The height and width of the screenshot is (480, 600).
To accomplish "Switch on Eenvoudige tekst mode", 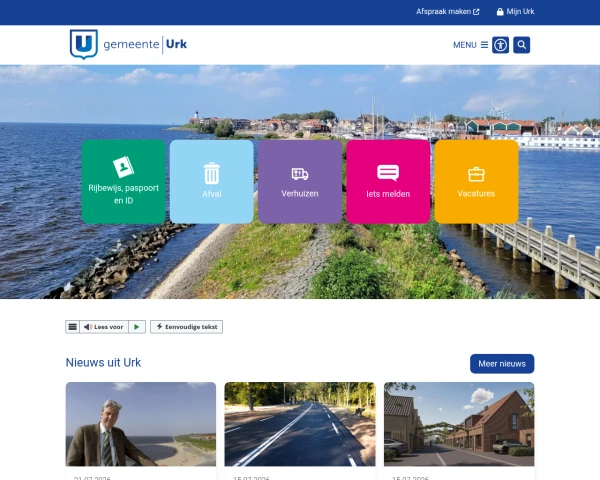I will pos(186,327).
